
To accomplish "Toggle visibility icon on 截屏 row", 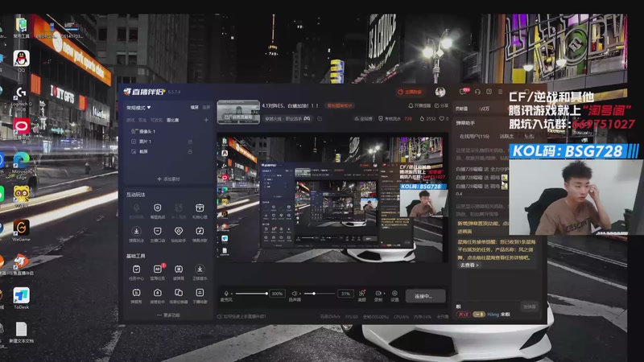I will pyautogui.click(x=190, y=151).
